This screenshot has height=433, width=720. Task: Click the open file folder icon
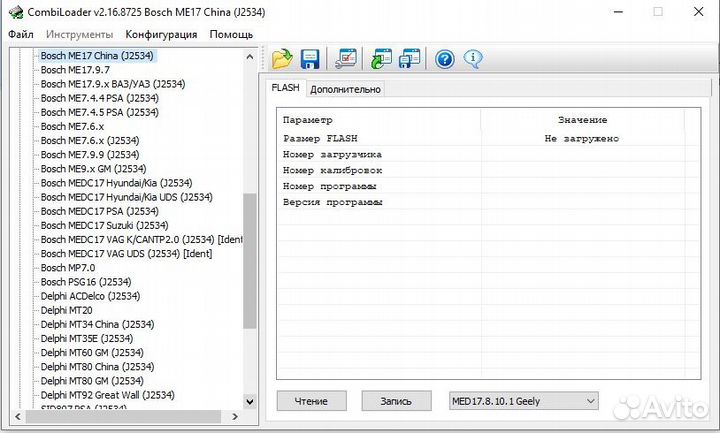pyautogui.click(x=282, y=59)
